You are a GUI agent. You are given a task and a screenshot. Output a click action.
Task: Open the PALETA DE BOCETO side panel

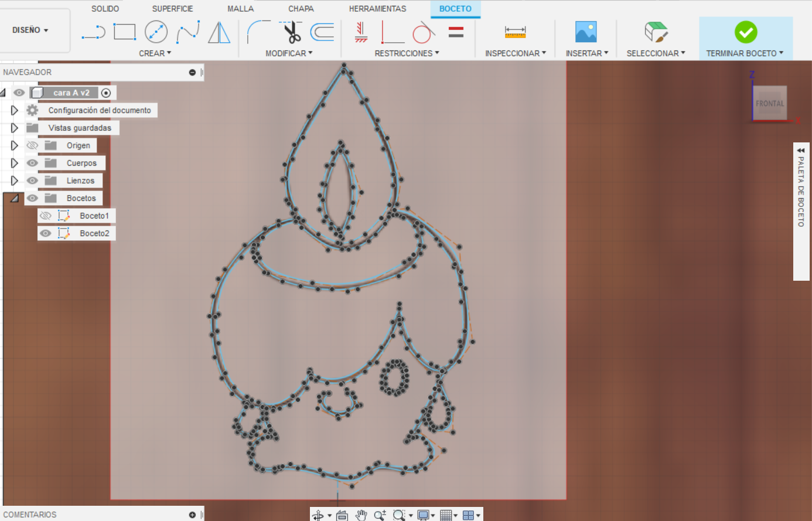click(801, 211)
